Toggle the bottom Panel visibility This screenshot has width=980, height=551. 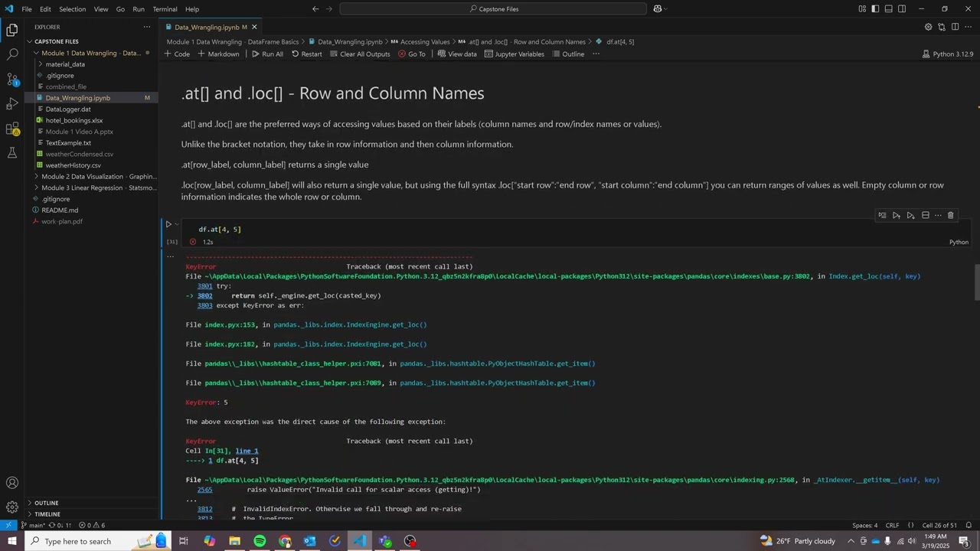889,9
